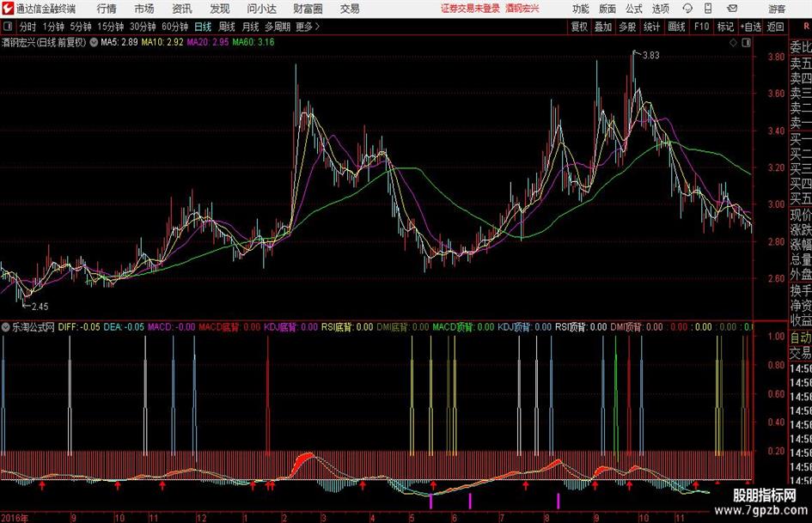Click the MA5: 2.89 label

click(x=119, y=42)
